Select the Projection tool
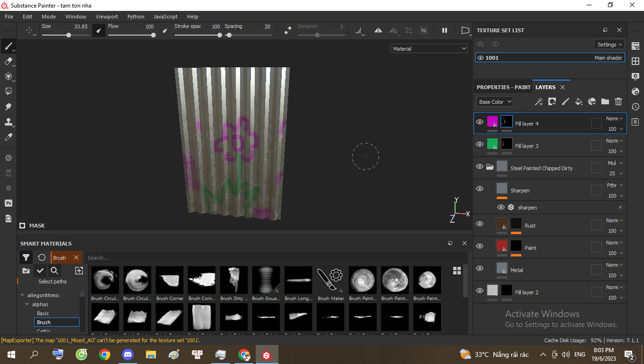The height and width of the screenshot is (364, 644). [9, 76]
